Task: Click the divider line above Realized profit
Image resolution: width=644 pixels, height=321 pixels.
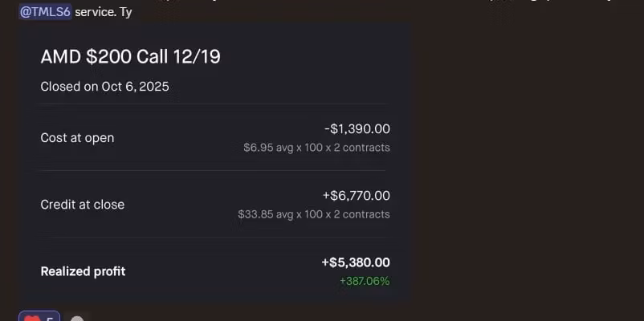Action: (x=213, y=237)
